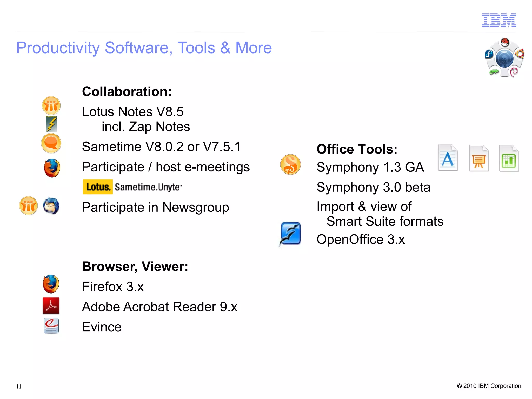Click the Evince document viewer icon
This screenshot has width=532, height=399.
tap(51, 326)
